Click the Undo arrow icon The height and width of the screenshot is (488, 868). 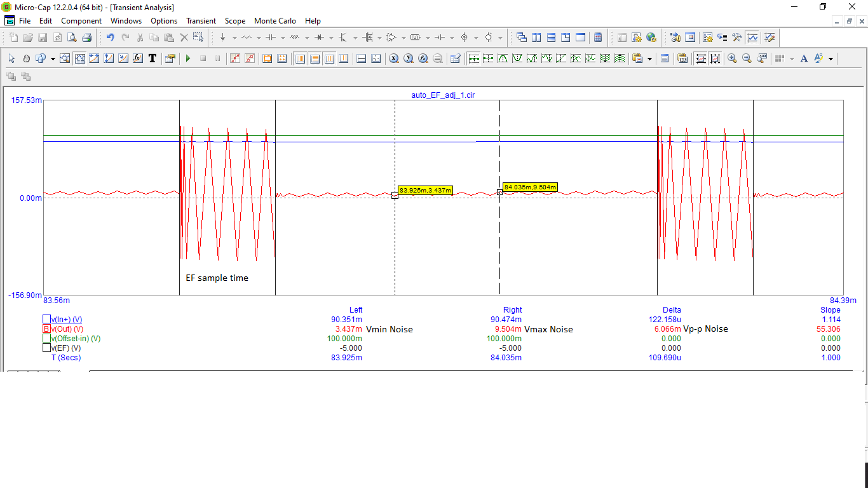click(111, 37)
